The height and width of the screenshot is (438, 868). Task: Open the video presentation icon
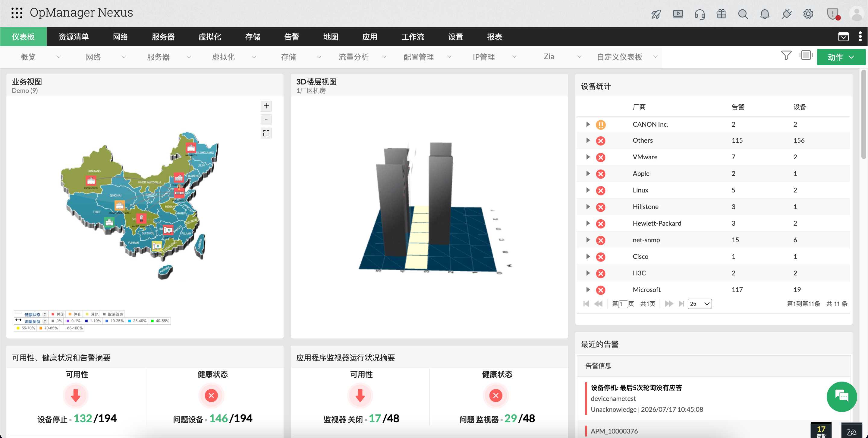coord(678,14)
